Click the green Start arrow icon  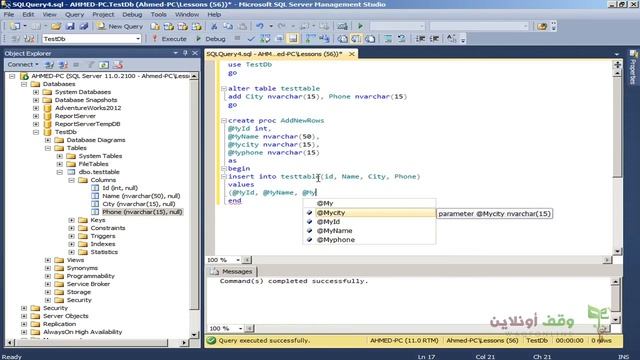coord(360,26)
